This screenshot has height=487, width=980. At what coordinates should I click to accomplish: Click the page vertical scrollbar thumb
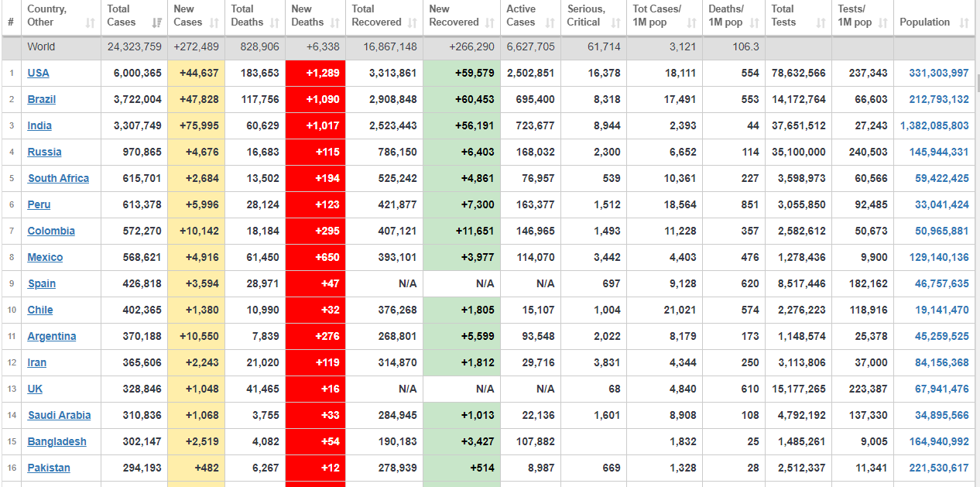click(977, 84)
